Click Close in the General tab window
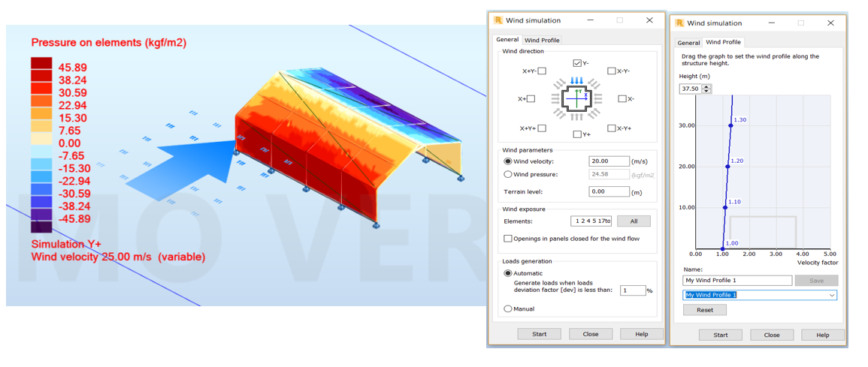This screenshot has width=868, height=367. pyautogui.click(x=591, y=334)
